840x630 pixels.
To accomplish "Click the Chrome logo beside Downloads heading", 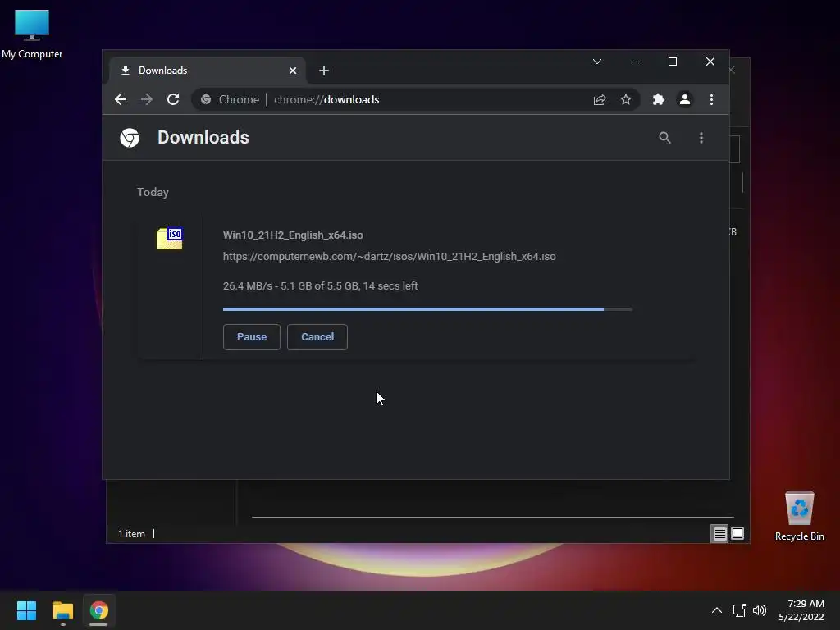I will coord(130,138).
